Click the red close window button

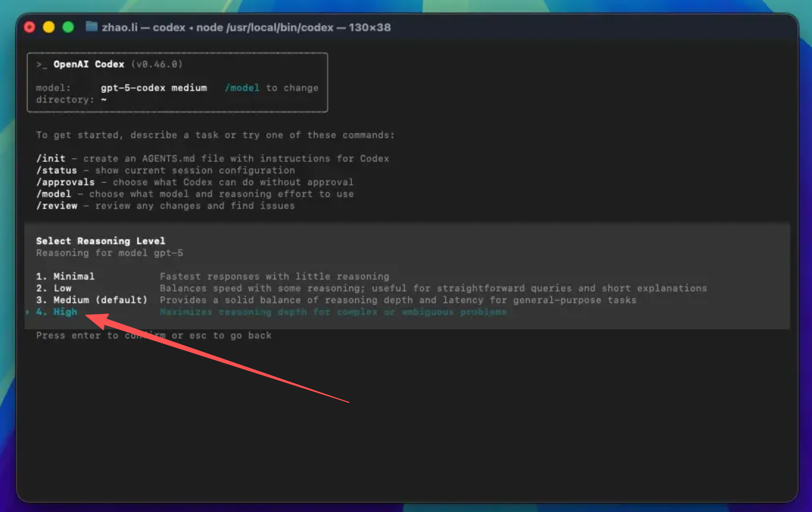(x=29, y=27)
